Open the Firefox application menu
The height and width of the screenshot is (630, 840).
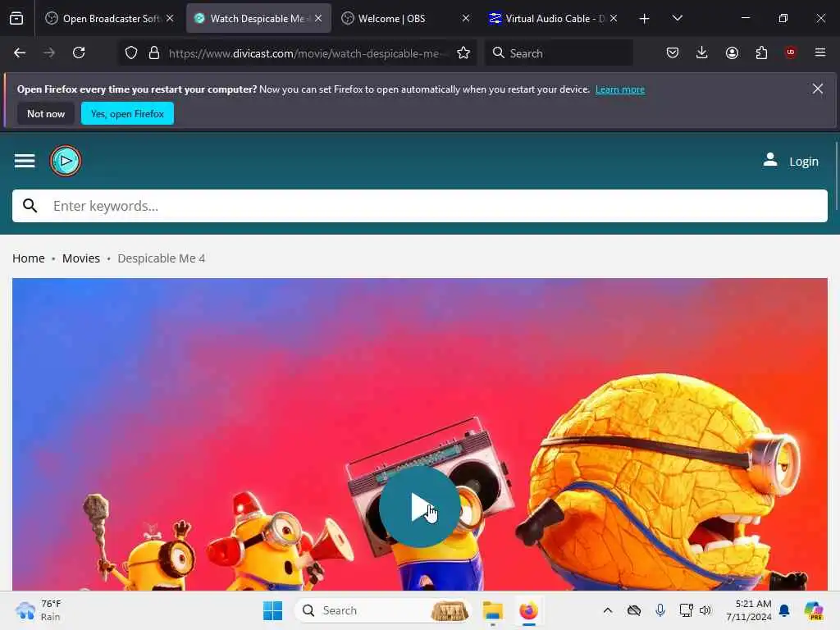coord(820,52)
